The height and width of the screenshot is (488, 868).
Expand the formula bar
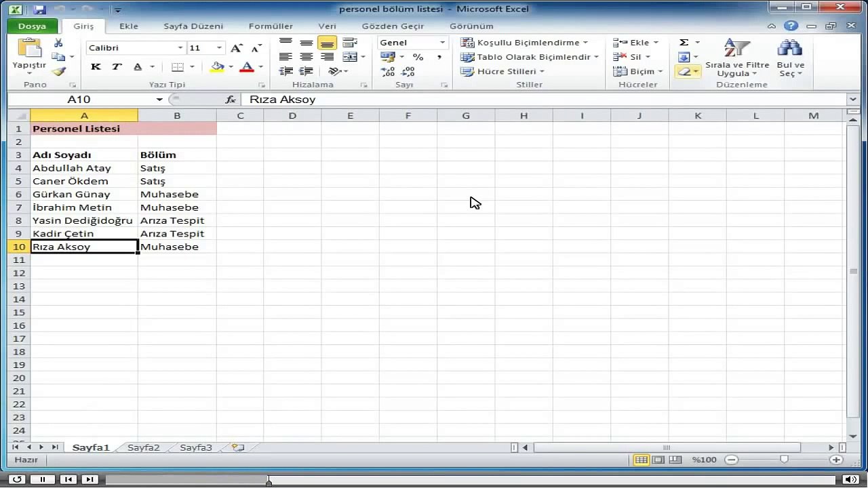(x=853, y=99)
